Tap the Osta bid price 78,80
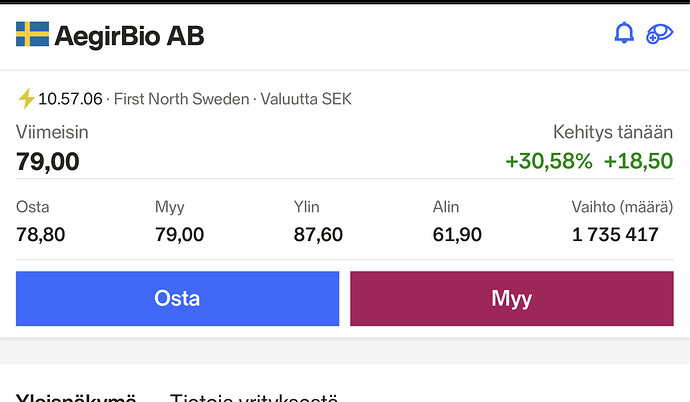This screenshot has width=690, height=402. point(40,234)
